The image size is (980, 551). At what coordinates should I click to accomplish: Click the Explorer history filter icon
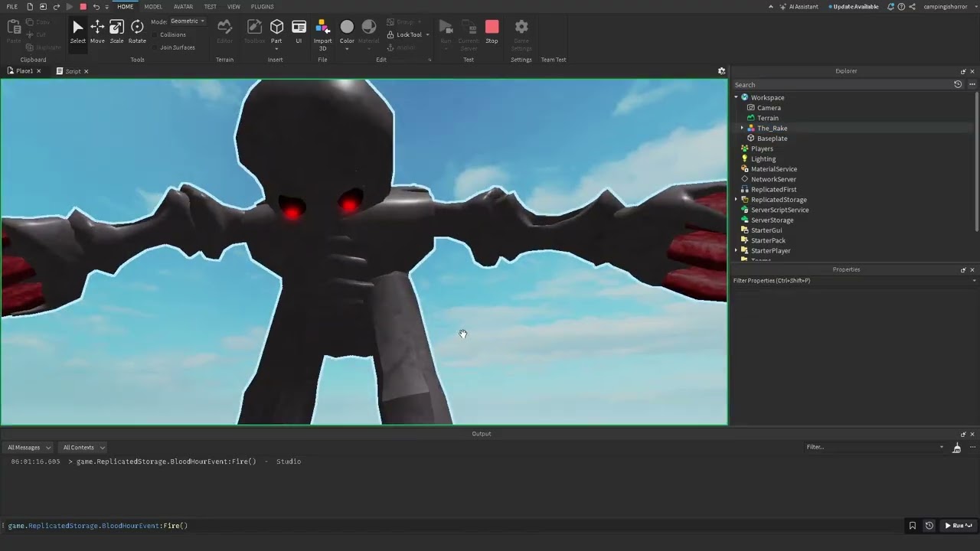point(958,84)
